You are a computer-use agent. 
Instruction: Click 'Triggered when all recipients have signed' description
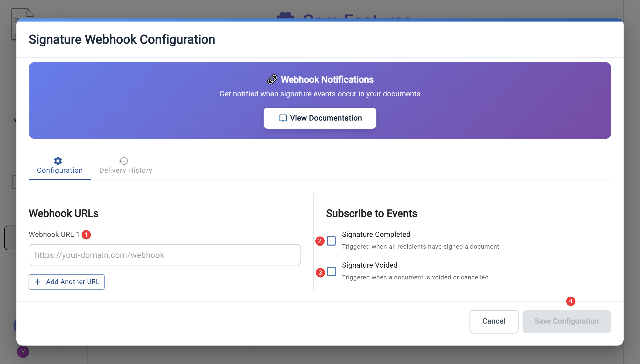point(420,247)
